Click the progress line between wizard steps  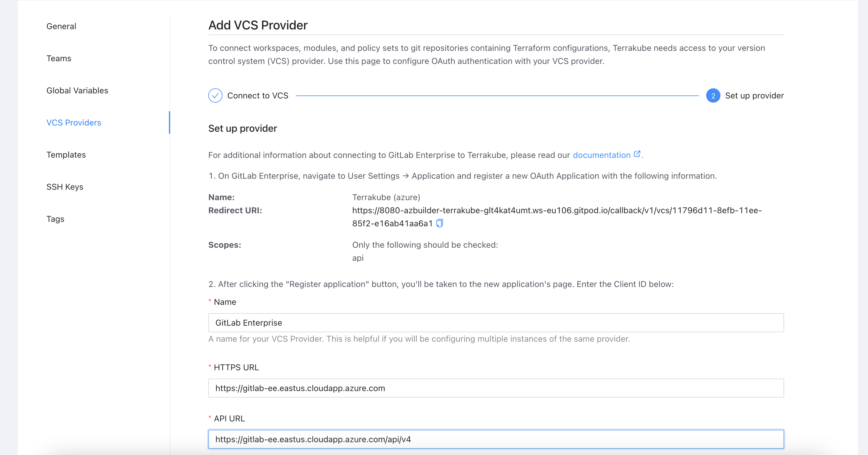[497, 96]
